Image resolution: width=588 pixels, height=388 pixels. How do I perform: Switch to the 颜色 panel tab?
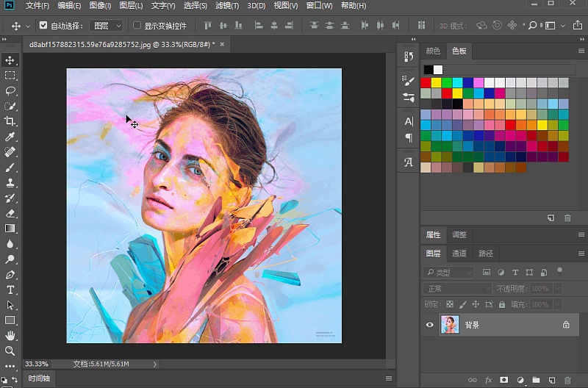pos(434,51)
